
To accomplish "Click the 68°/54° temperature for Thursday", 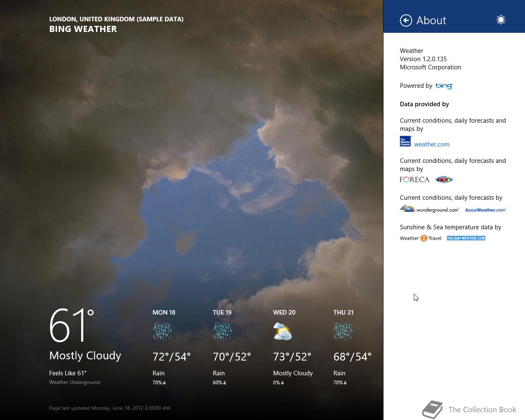I will (x=352, y=357).
